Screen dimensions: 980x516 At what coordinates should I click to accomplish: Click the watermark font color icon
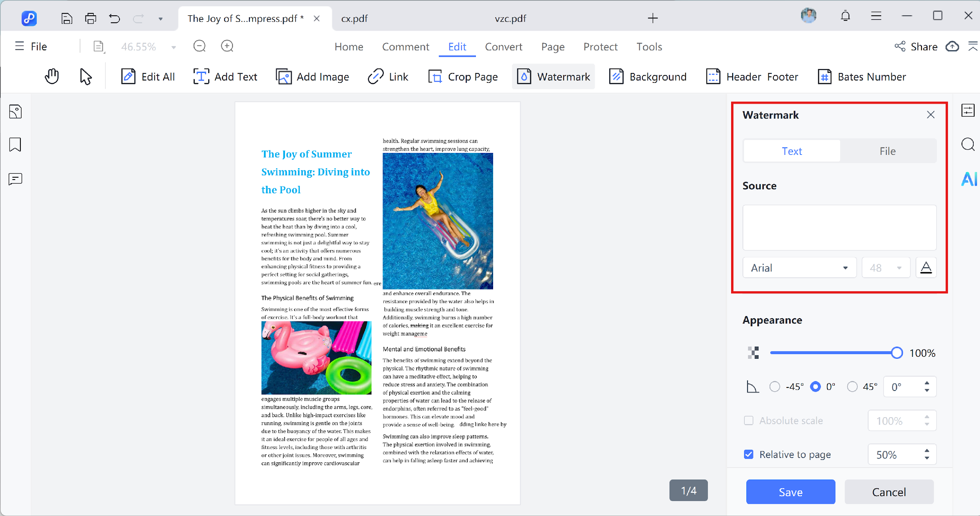926,268
